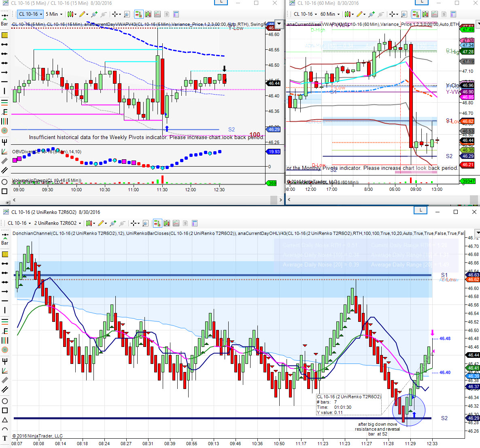Toggle the L link button in UniRenko window
Image resolution: width=480 pixels, height=448 pixels.
(x=421, y=210)
